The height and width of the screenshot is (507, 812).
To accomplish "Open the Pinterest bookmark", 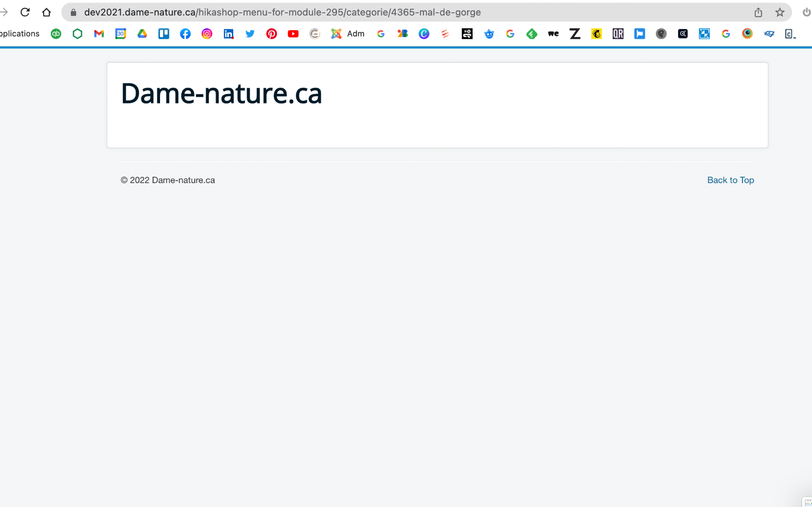I will click(272, 34).
